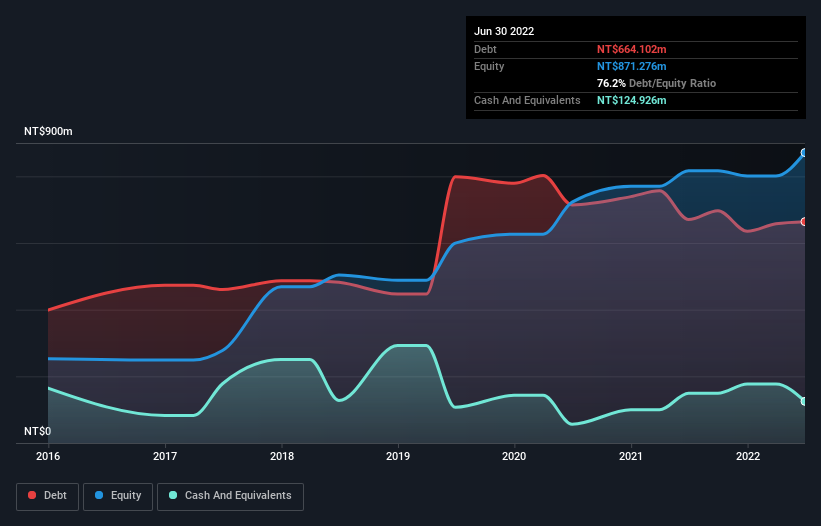Click the 2019 x-axis label
Screen dimensions: 821x526
point(398,456)
